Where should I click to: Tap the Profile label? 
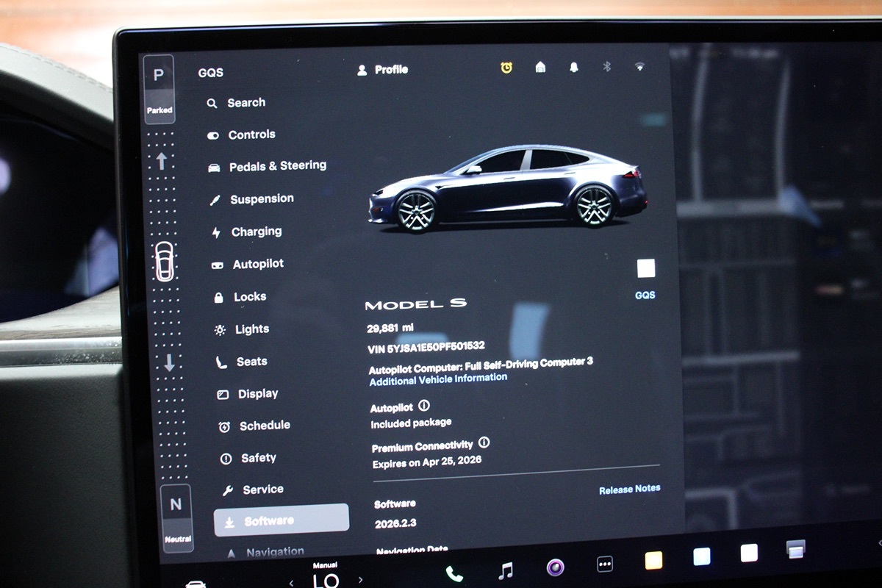391,70
